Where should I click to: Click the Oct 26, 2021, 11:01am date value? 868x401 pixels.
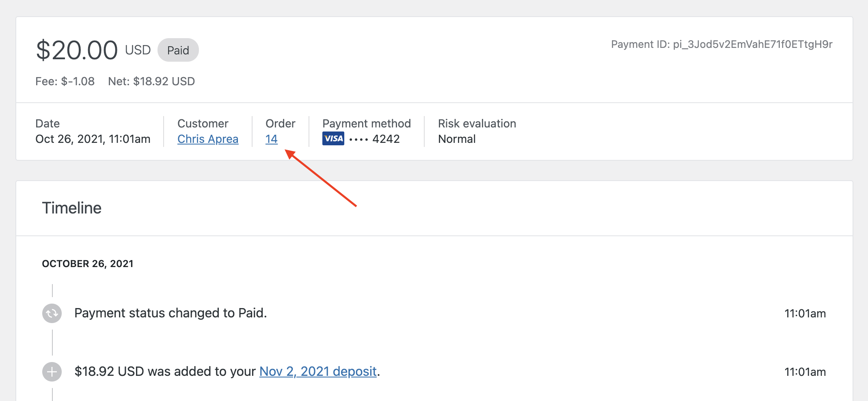93,139
